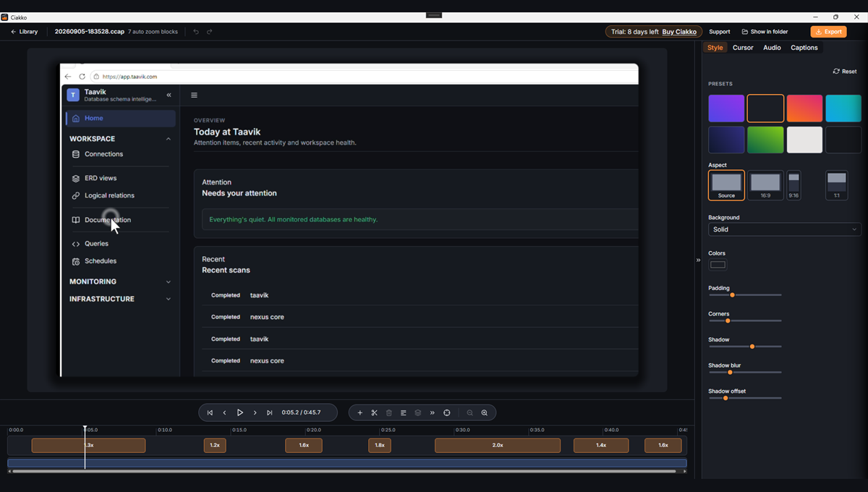Select the black preset in second row
The image size is (868, 492).
point(843,140)
